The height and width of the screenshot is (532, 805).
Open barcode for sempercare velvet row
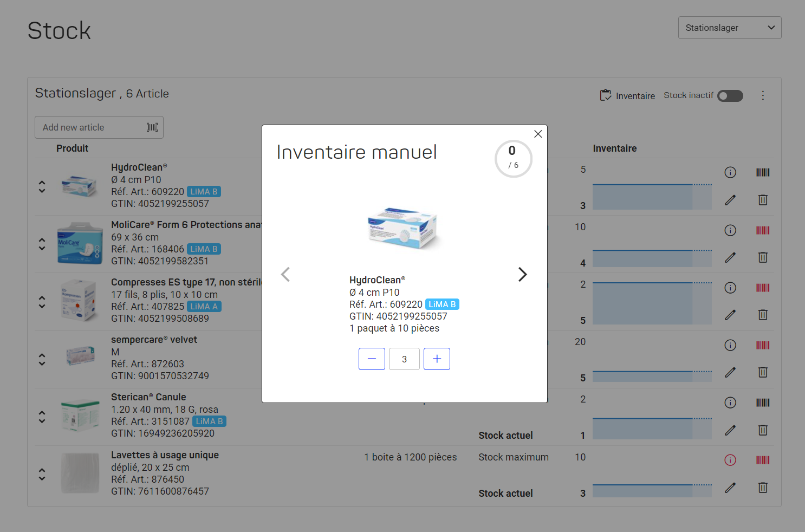(763, 345)
